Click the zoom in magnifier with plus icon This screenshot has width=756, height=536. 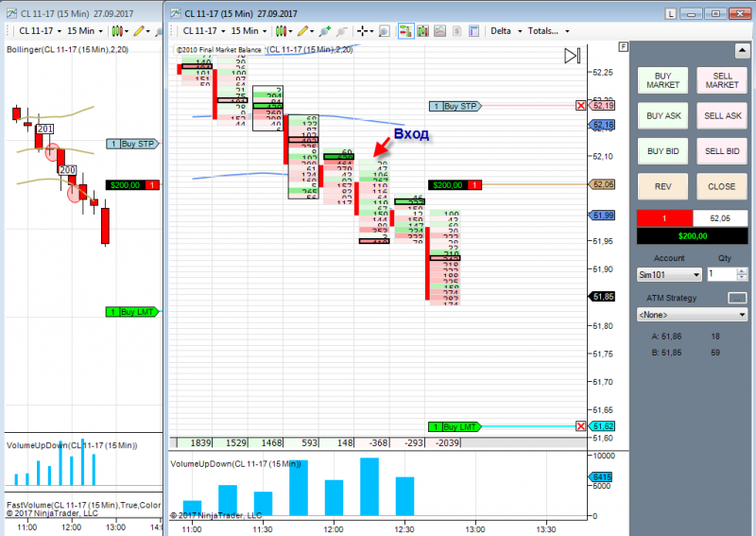click(x=324, y=31)
